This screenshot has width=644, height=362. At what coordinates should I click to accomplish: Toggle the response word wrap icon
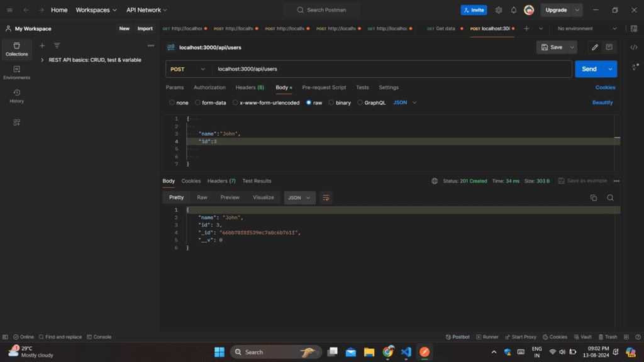(x=326, y=198)
